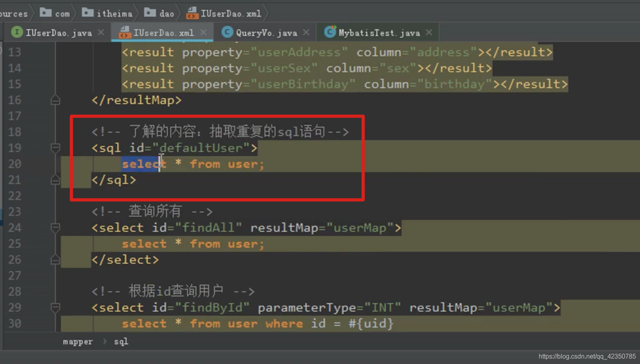Click the test class icon on MybatisTest.java tab

[x=330, y=32]
